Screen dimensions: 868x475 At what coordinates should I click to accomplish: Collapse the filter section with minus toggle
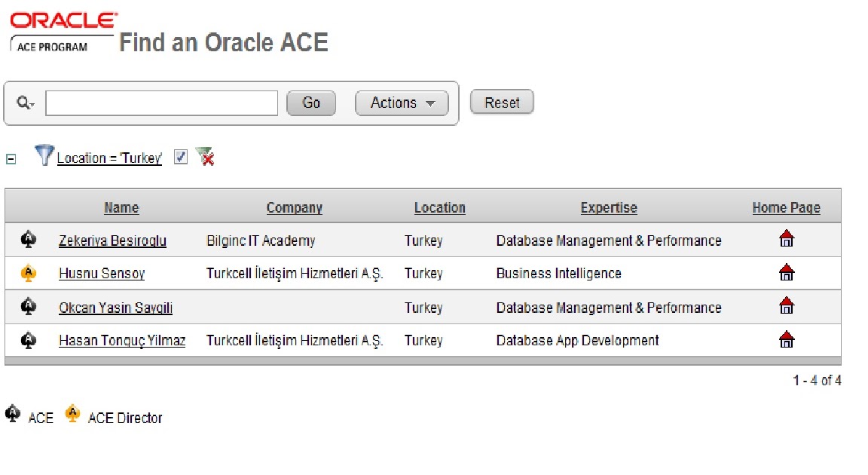pyautogui.click(x=11, y=159)
